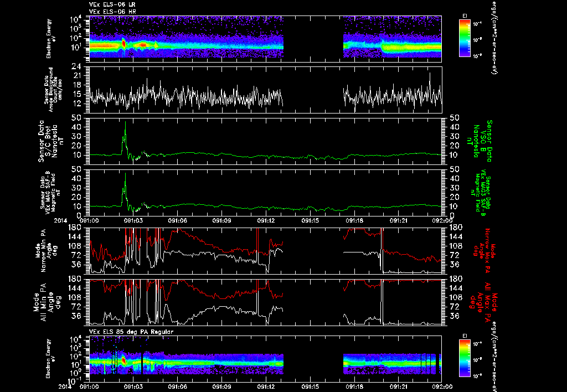567x392 pixels.
Task: Click '091:21' on the bottom time axis
Action: (399, 386)
